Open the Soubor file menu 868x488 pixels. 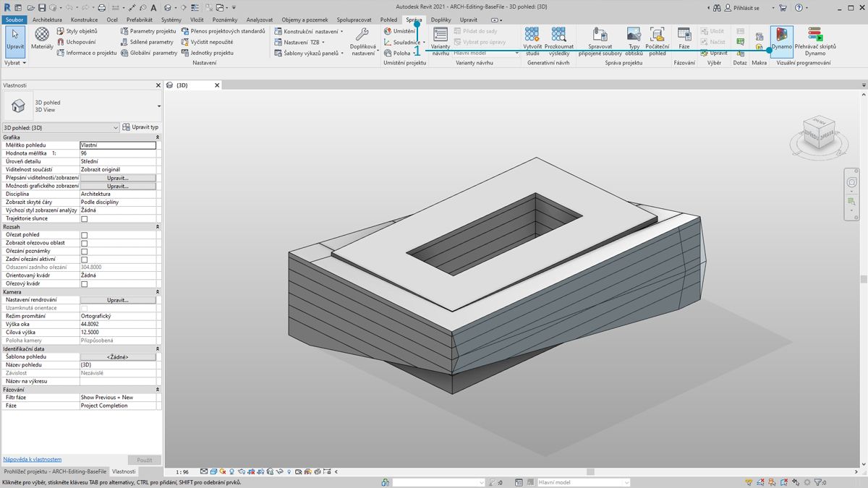point(14,20)
